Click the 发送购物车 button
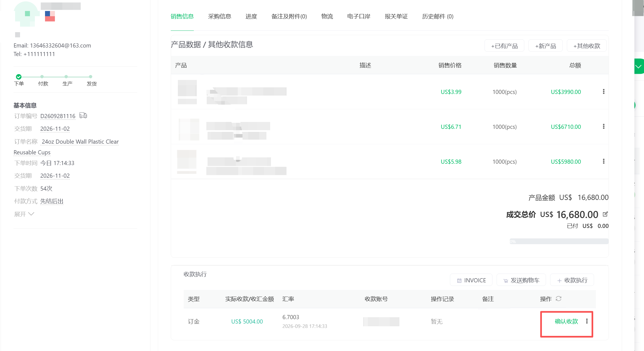The image size is (644, 351). pyautogui.click(x=521, y=280)
